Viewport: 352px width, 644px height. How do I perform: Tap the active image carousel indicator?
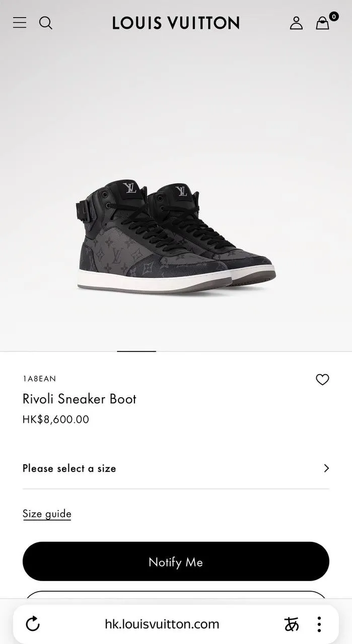click(x=136, y=351)
